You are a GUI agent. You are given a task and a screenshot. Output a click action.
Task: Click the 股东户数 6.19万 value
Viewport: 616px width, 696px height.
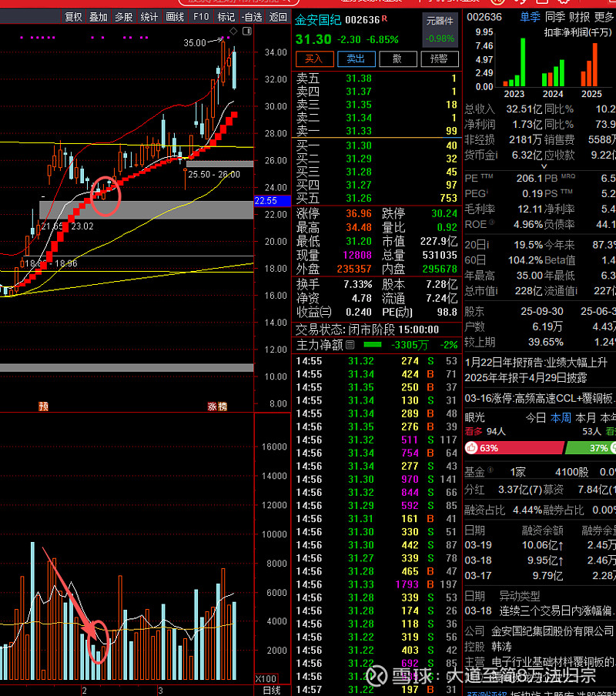click(547, 326)
